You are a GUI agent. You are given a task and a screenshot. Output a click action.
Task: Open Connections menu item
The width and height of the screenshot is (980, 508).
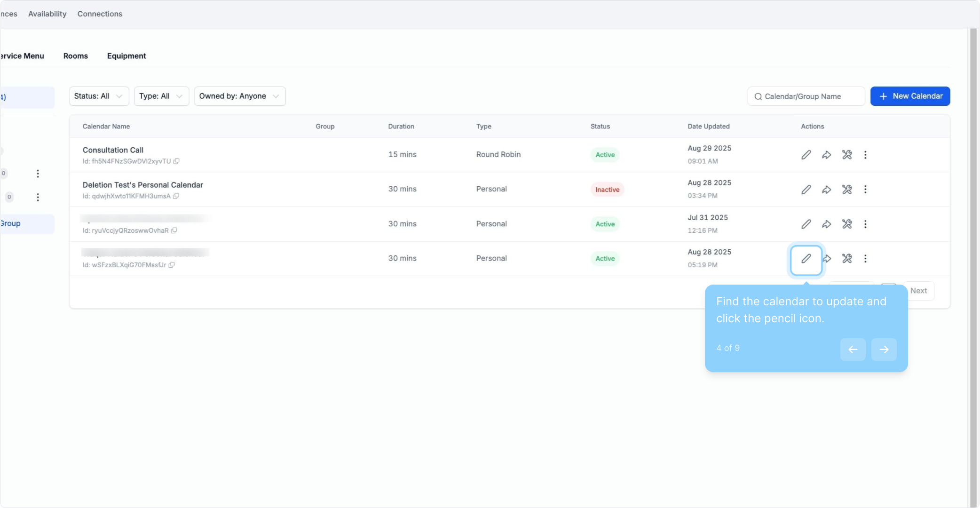click(100, 14)
